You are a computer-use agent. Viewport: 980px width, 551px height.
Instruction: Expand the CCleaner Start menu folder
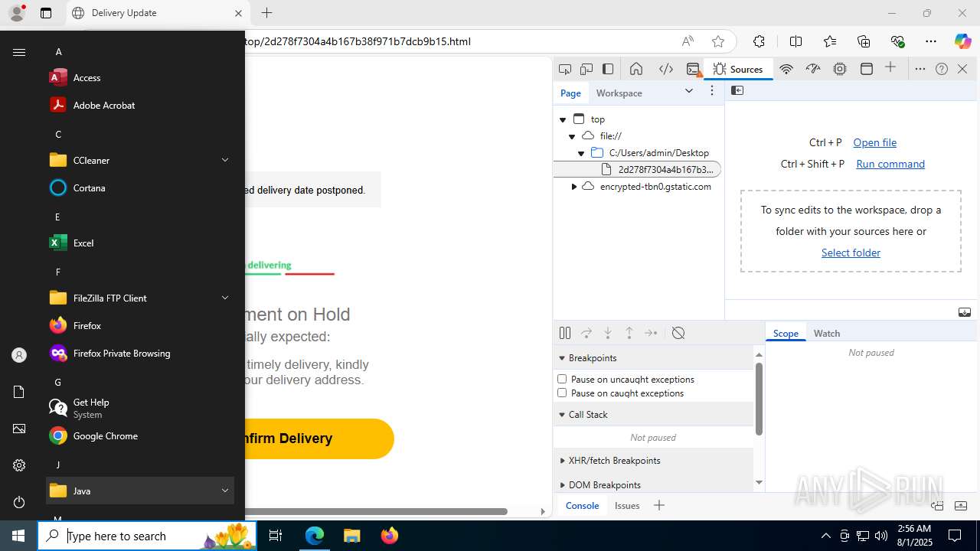139,160
